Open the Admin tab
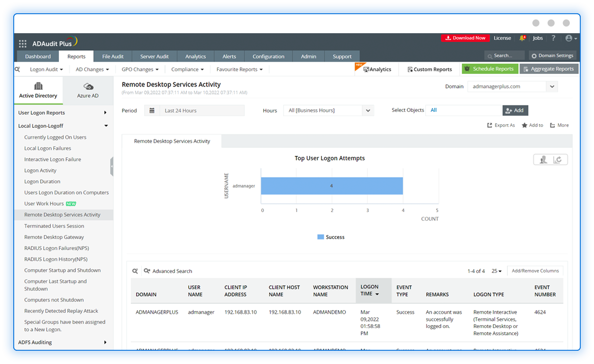Image resolution: width=594 pixels, height=364 pixels. (309, 56)
